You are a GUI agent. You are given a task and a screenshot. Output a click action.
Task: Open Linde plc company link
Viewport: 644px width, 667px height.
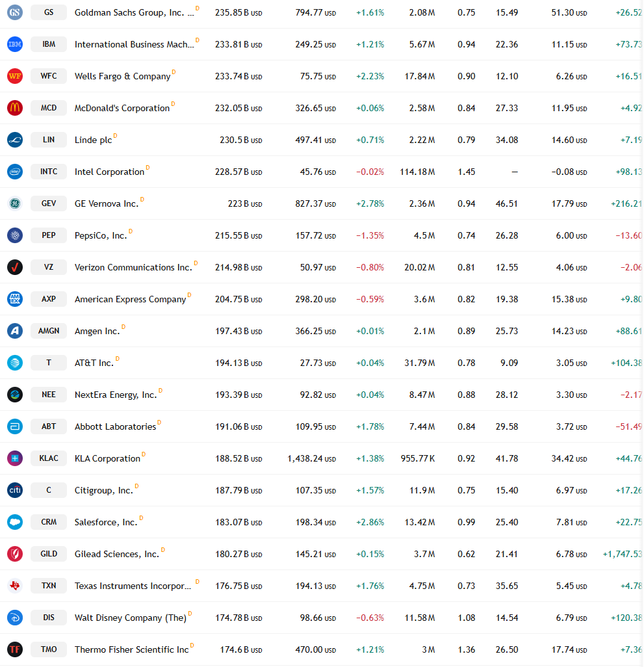coord(93,140)
